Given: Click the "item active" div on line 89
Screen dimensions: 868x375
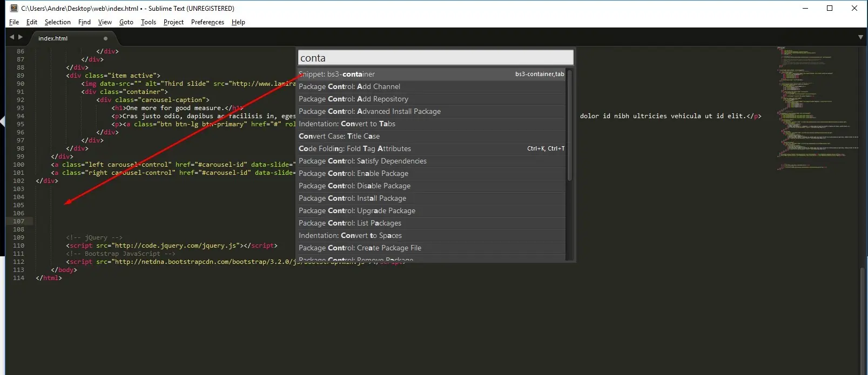Looking at the screenshot, I should pyautogui.click(x=113, y=76).
